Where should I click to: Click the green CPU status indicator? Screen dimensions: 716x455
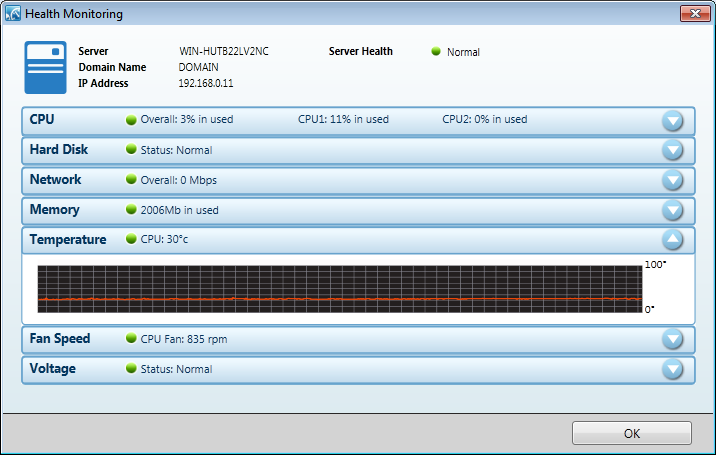tap(131, 120)
